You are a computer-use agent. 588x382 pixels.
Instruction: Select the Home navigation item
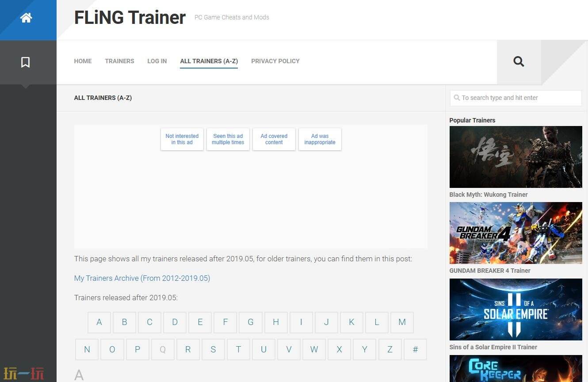[x=83, y=61]
